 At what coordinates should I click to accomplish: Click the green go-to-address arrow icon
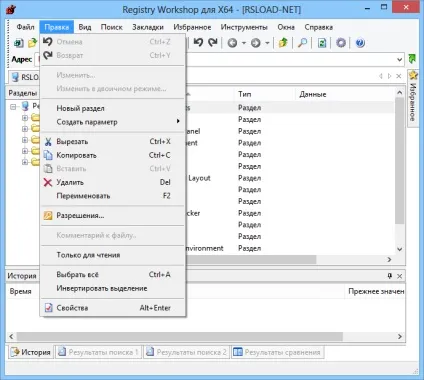point(412,59)
